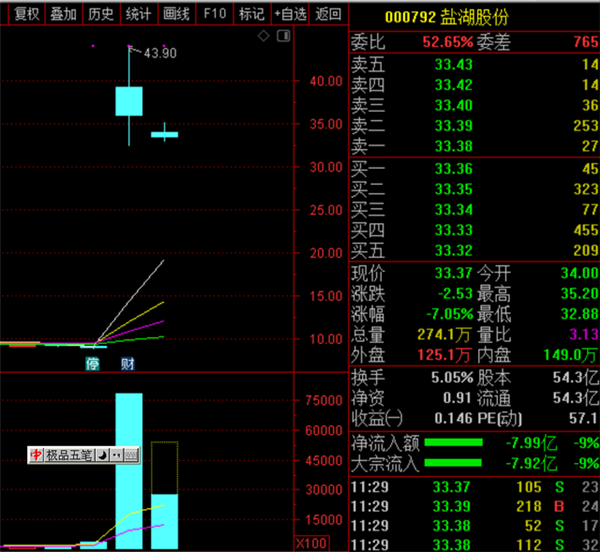This screenshot has height=552, width=600.
Task: Click the 买四 price 33.33
Action: [x=453, y=230]
